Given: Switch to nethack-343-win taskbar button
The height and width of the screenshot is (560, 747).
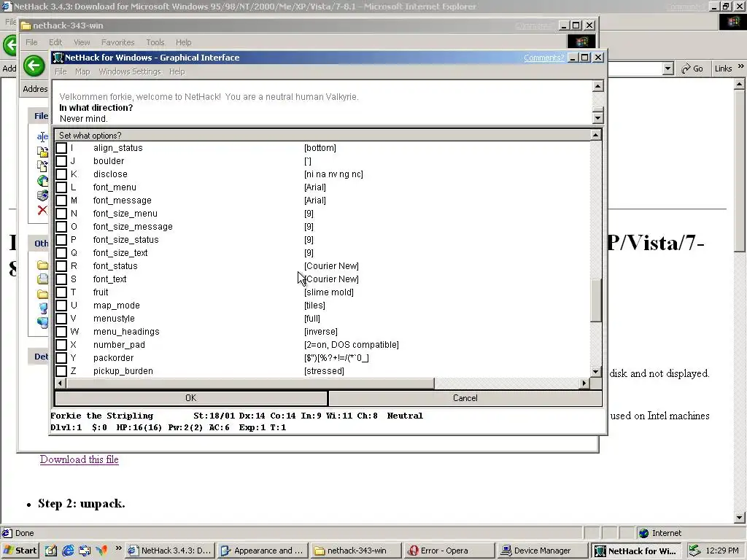Looking at the screenshot, I should tap(355, 551).
